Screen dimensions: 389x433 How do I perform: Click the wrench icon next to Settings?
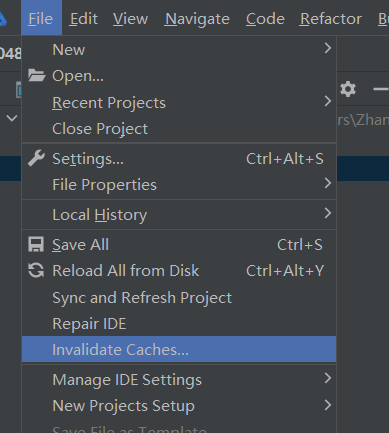pyautogui.click(x=36, y=158)
